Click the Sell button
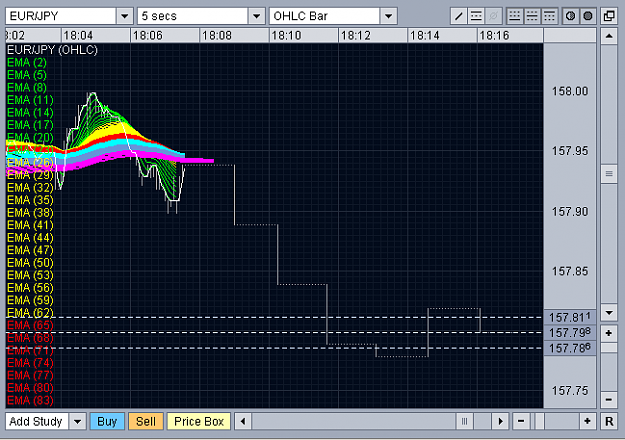 (146, 421)
